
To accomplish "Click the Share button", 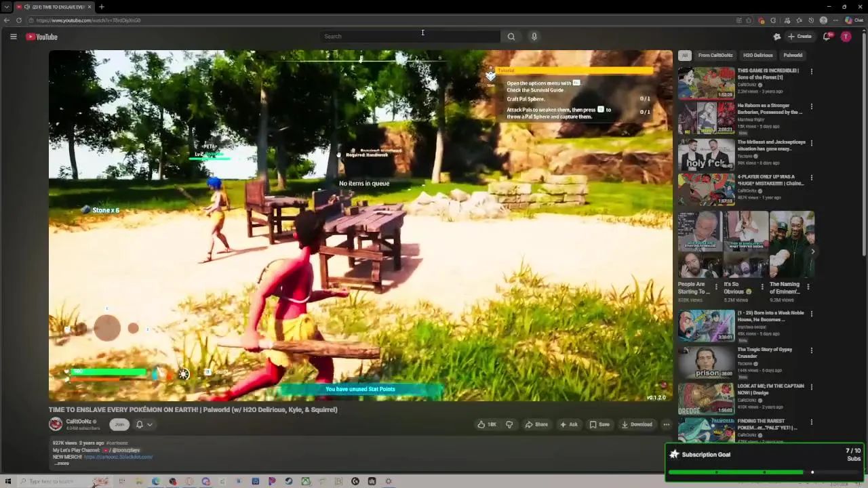I will (x=536, y=424).
